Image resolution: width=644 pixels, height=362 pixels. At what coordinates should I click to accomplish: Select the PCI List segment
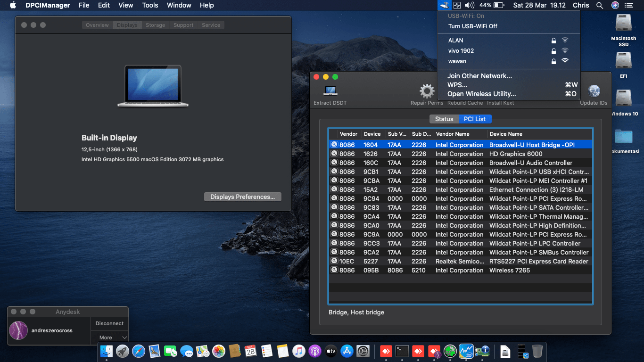pos(475,119)
